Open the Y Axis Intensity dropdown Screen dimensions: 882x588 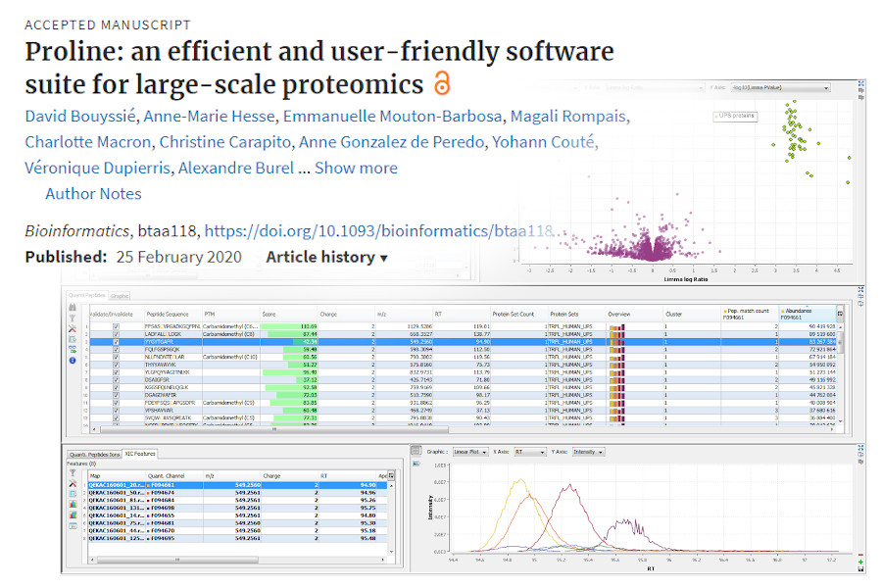coord(588,452)
